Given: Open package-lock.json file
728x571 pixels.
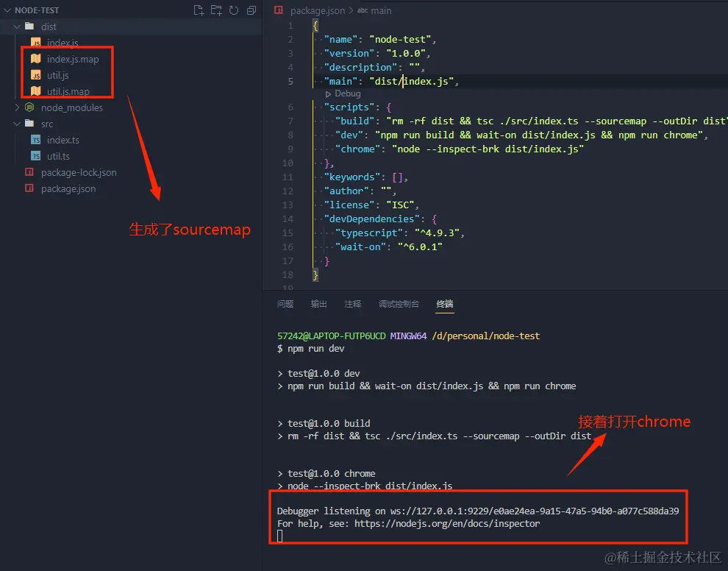Looking at the screenshot, I should [x=79, y=172].
